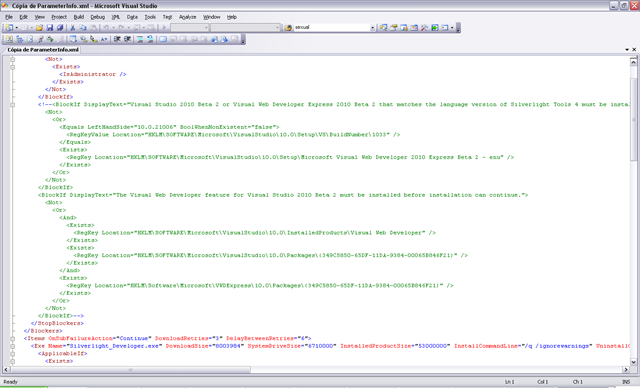This screenshot has height=388, width=640.
Task: Click the down arrow of the vertical scrollbar
Action: (x=633, y=361)
